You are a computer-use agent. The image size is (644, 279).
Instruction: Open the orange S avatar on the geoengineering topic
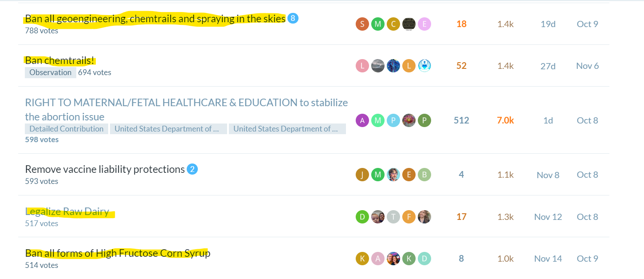362,24
